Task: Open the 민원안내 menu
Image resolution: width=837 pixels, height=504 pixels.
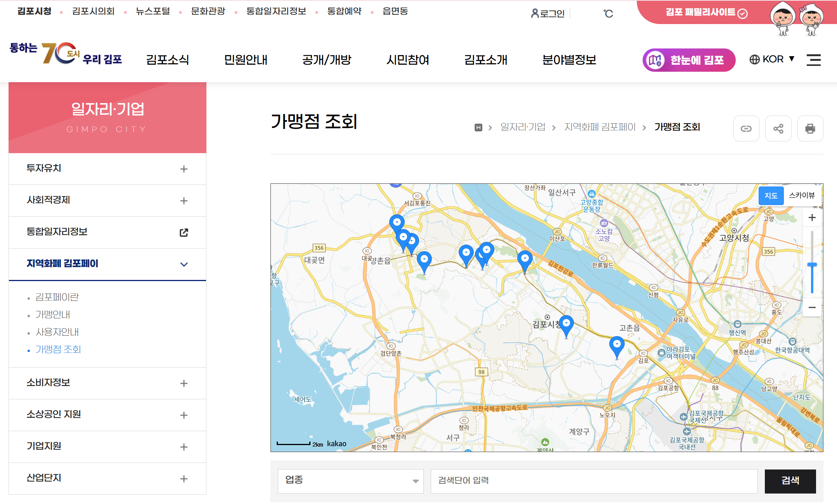Action: tap(246, 60)
